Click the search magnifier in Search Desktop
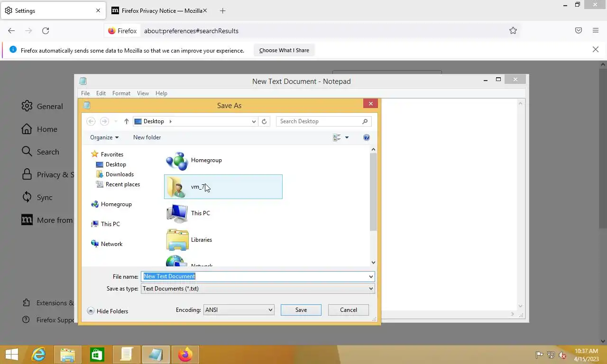 click(x=365, y=121)
